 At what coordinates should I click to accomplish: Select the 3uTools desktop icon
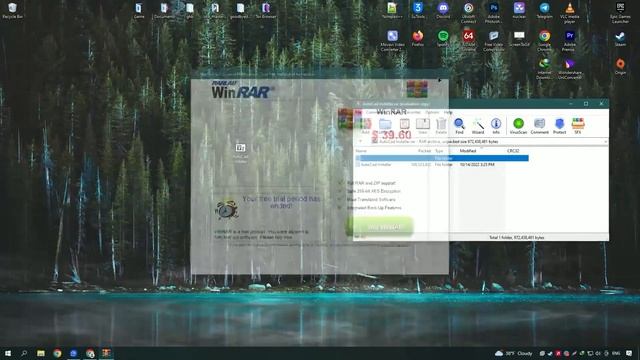point(418,11)
